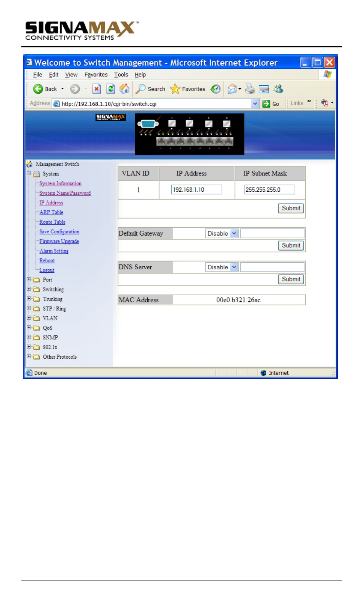Click the Print icon
The width and height of the screenshot is (364, 613).
point(250,89)
